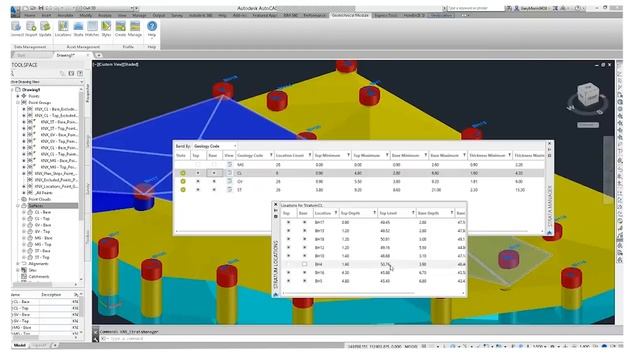Open the Insert ribbon tab

47,15
